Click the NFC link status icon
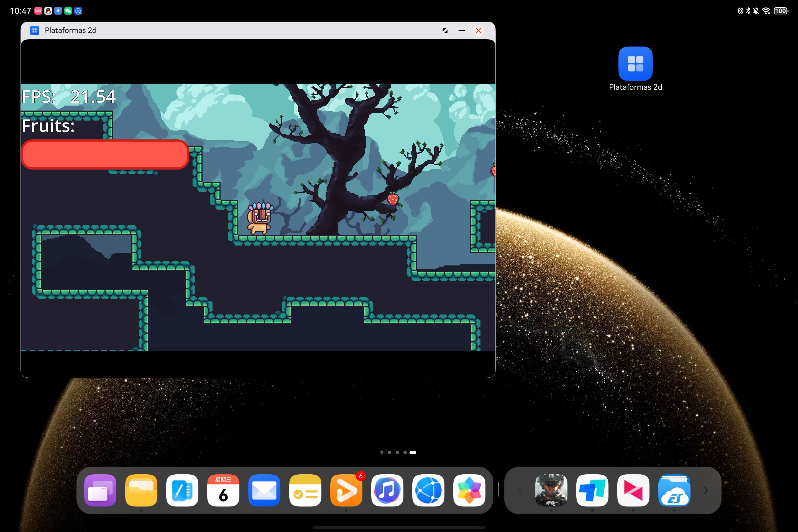This screenshot has height=532, width=798. [740, 11]
